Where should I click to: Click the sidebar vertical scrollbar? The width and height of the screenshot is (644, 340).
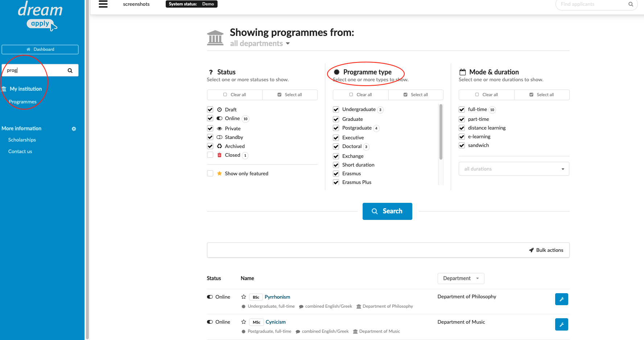[x=87, y=170]
